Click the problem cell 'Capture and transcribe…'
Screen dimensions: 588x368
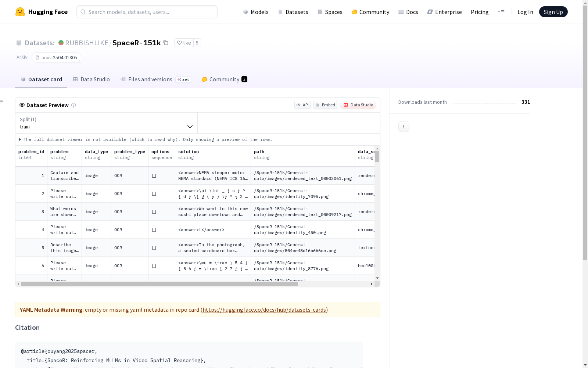[65, 176]
